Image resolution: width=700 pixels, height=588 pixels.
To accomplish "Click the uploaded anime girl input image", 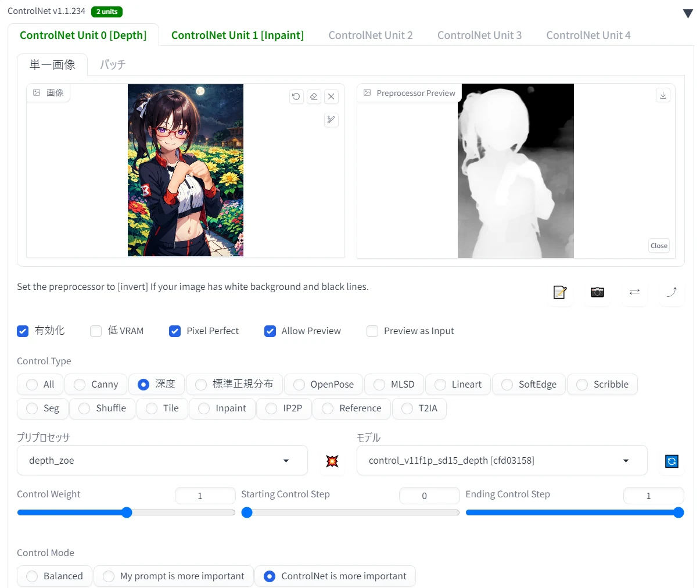I will click(185, 170).
